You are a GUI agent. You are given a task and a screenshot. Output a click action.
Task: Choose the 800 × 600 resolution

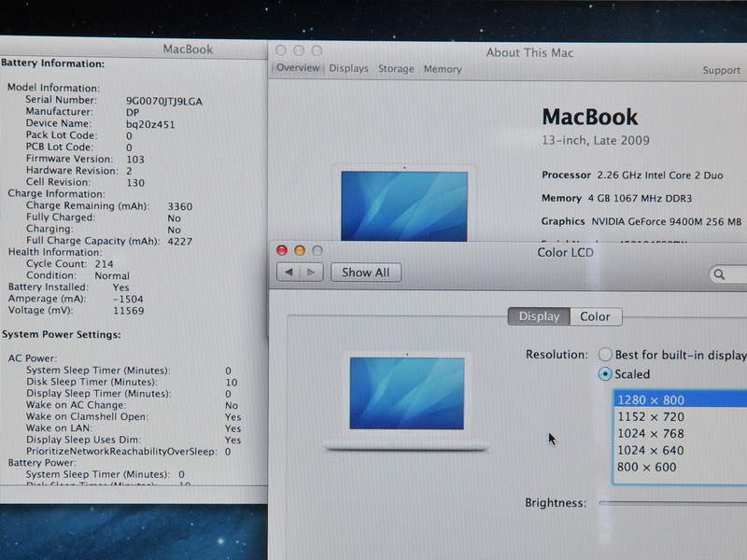point(681,467)
